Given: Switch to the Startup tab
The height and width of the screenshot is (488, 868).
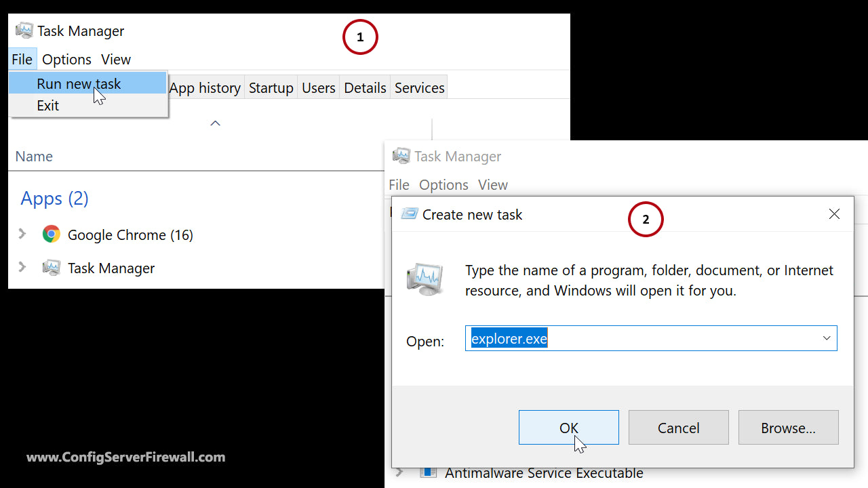Looking at the screenshot, I should 271,87.
